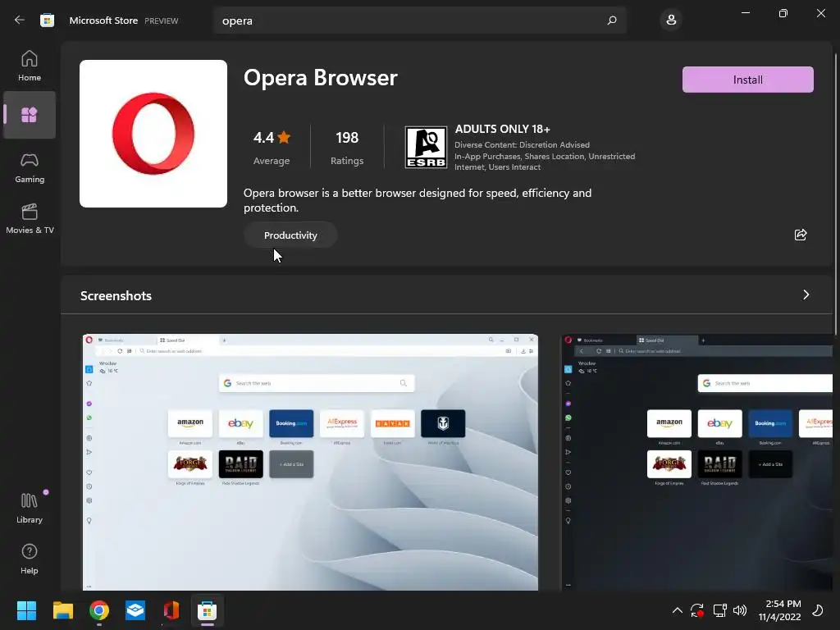Install Opera Browser
The width and height of the screenshot is (840, 630).
748,80
